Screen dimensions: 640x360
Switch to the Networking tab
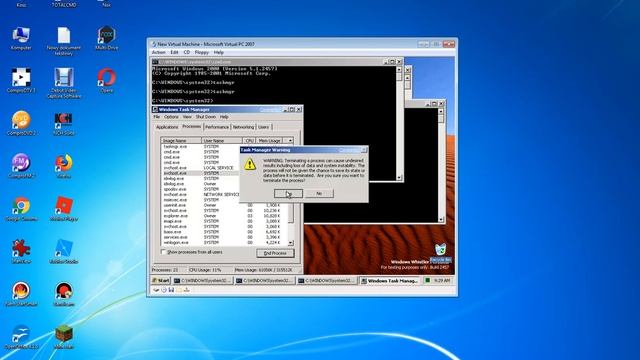(243, 127)
